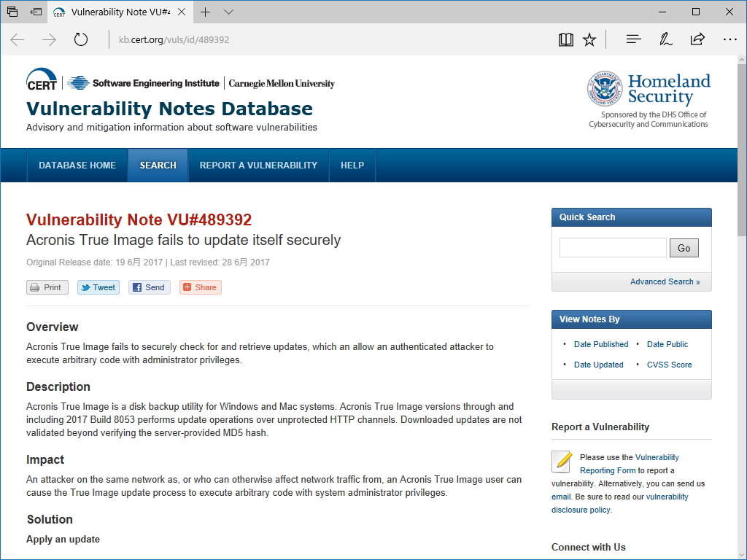The width and height of the screenshot is (747, 560).
Task: Click the Facebook Send button
Action: coord(149,287)
